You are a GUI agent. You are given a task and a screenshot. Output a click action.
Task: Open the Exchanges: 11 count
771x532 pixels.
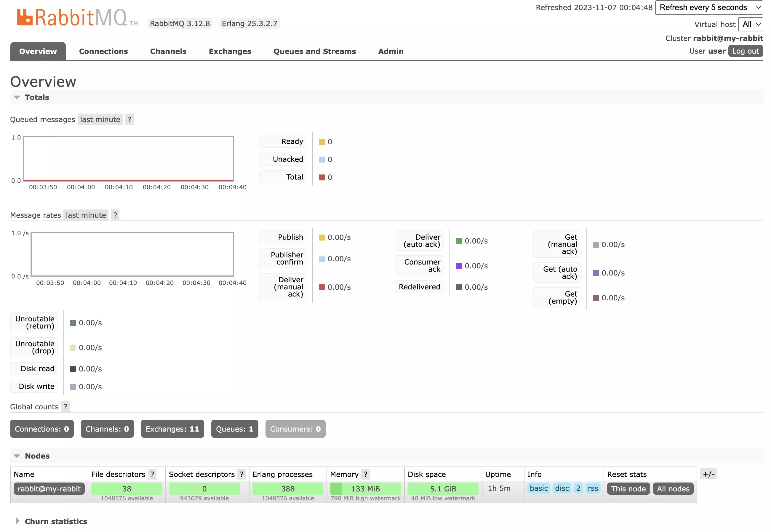172,429
